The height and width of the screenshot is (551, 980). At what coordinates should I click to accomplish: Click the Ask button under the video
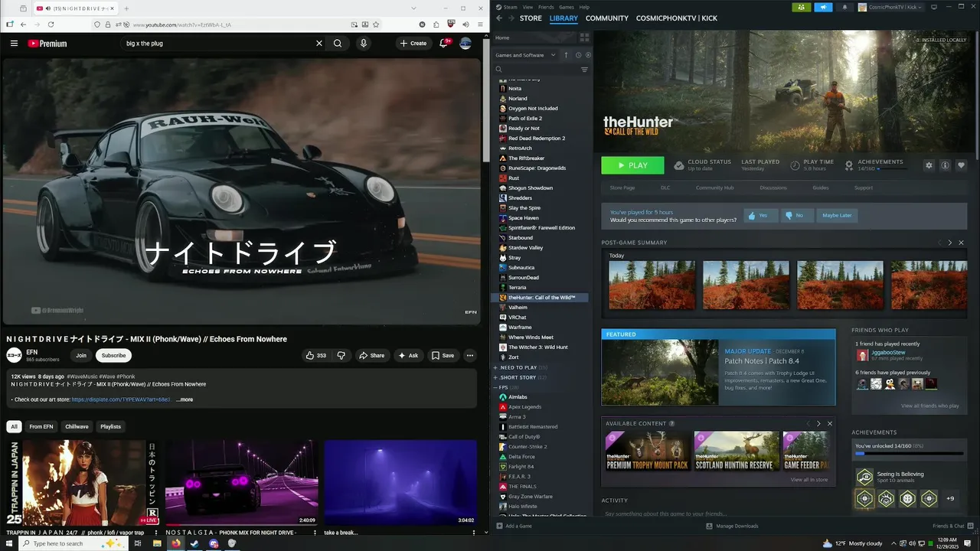click(x=408, y=355)
